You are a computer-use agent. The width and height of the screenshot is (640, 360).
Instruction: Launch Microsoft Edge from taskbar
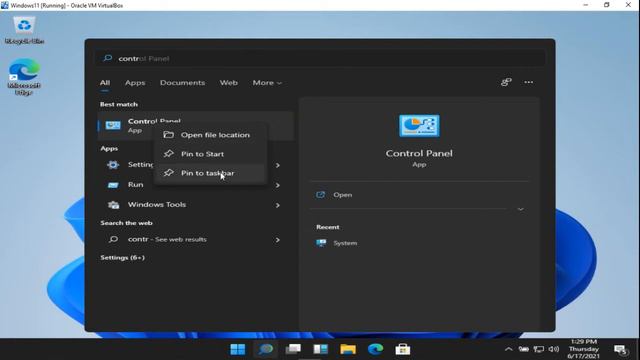[x=376, y=349]
